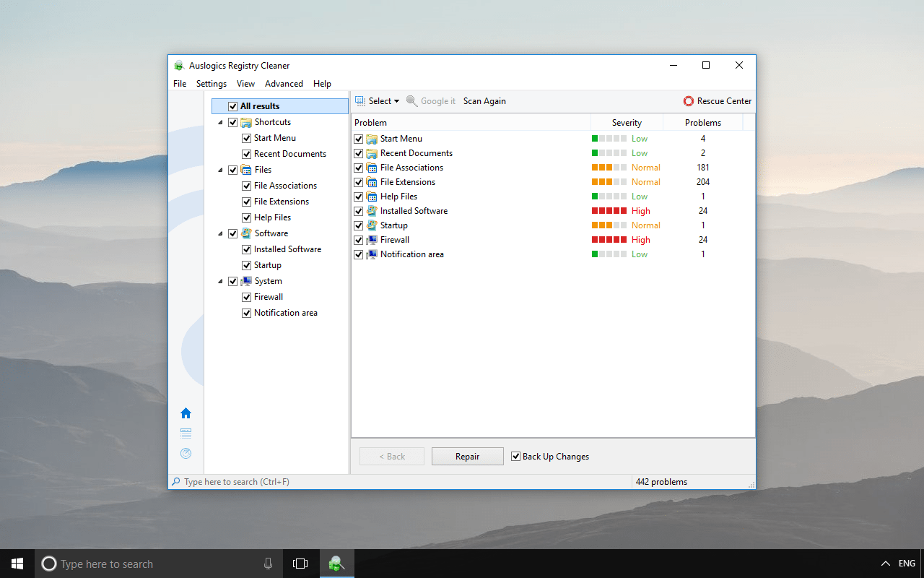Screen dimensions: 924x578
Task: Click the File Associations icon in results list
Action: 372,168
